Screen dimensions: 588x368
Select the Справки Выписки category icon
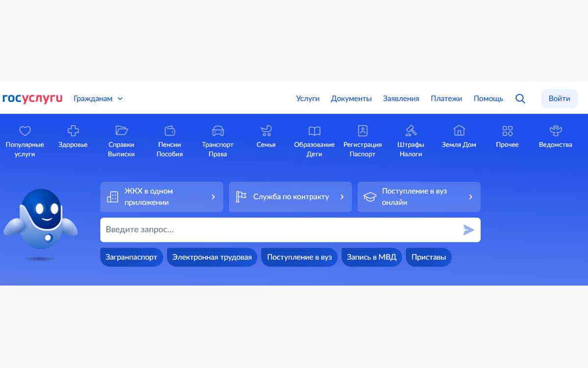pos(121,131)
